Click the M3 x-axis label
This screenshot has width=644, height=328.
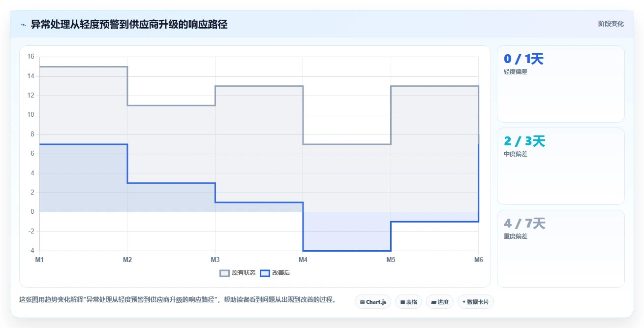coord(215,260)
